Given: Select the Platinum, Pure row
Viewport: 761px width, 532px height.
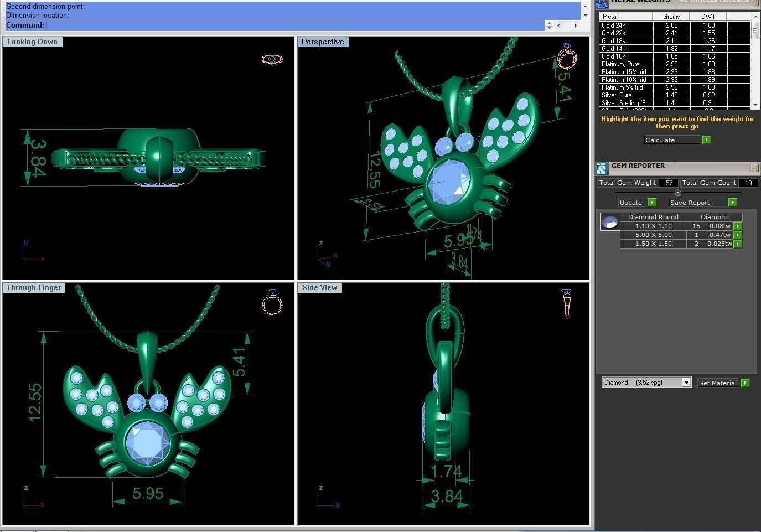Looking at the screenshot, I should pyautogui.click(x=675, y=64).
